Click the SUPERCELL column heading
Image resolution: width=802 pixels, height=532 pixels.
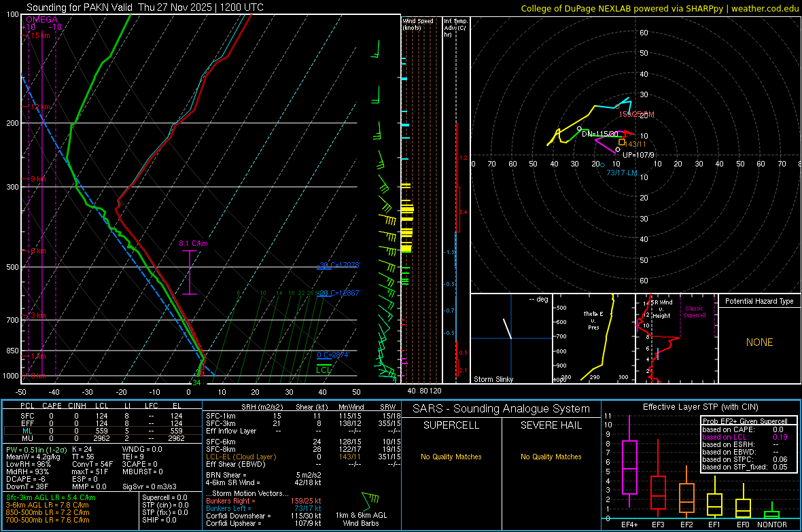point(451,425)
